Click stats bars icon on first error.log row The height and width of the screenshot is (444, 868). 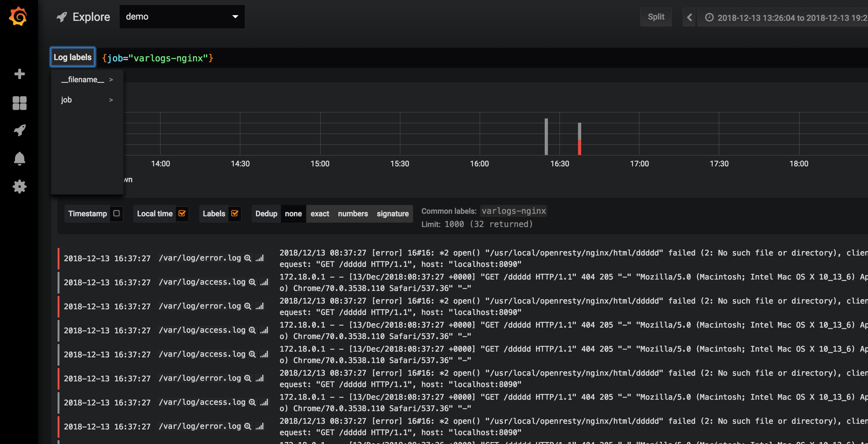point(259,258)
